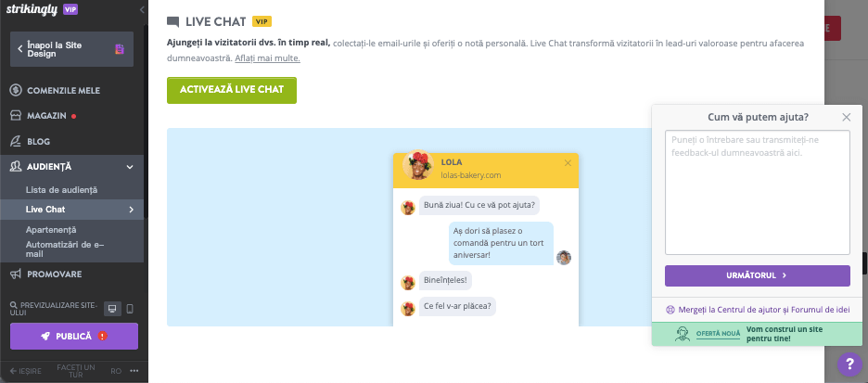The image size is (868, 383).
Task: Click the Magazin store icon
Action: coord(16,116)
